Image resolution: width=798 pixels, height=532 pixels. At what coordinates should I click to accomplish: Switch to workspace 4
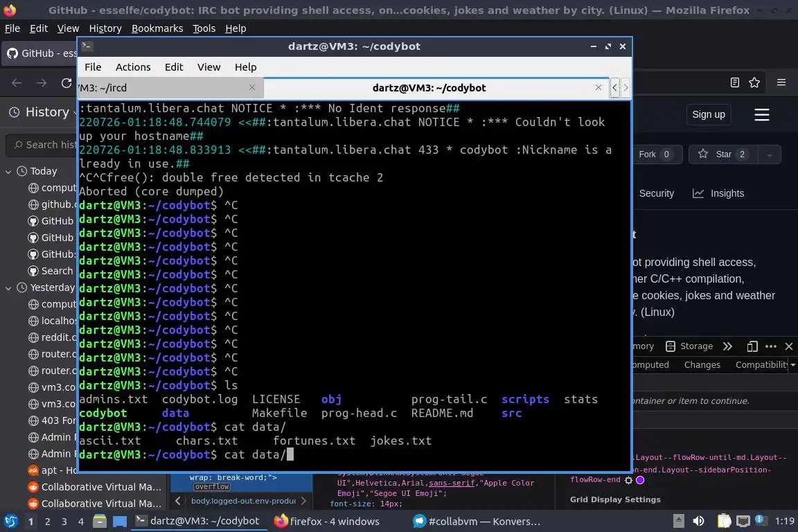80,522
